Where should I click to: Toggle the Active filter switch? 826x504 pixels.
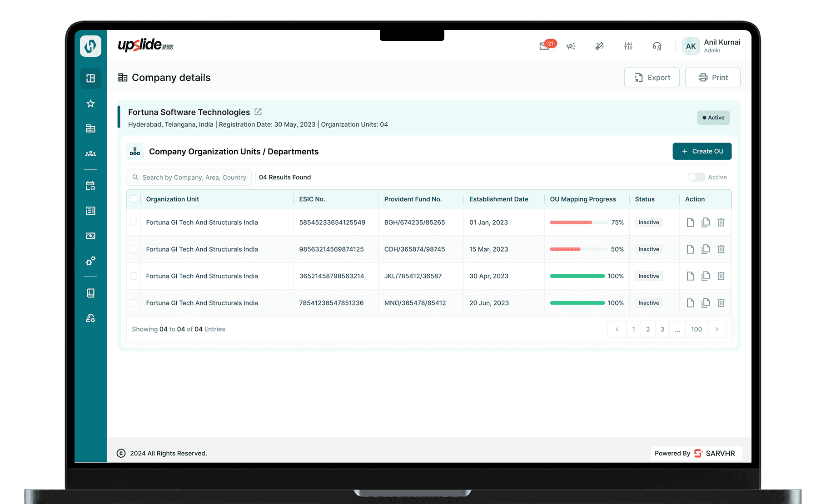pyautogui.click(x=696, y=177)
